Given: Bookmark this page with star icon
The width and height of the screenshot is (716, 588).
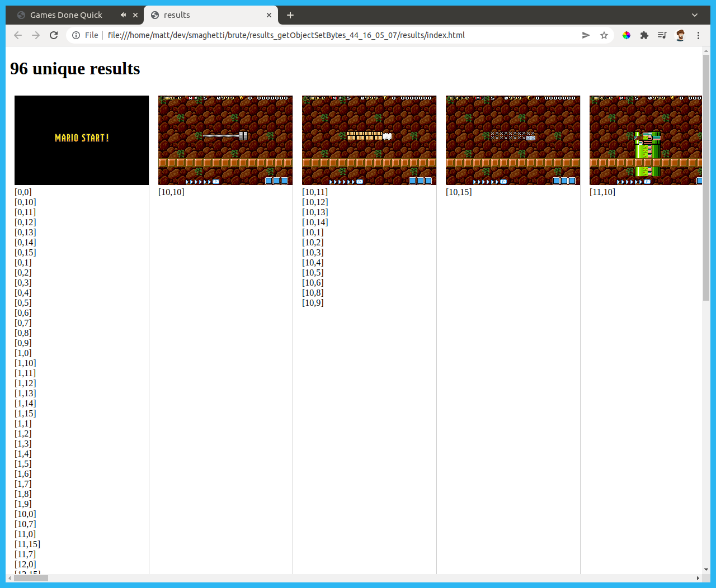Looking at the screenshot, I should 604,35.
